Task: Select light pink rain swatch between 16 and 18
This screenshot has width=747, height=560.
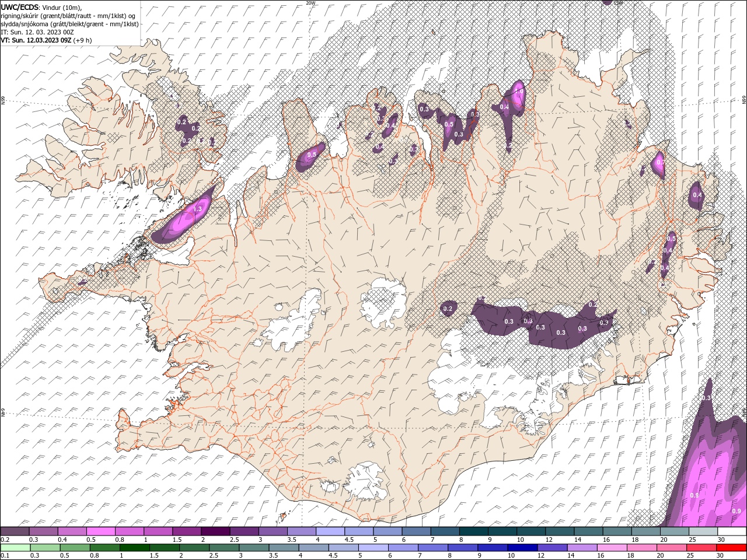Action: [x=612, y=548]
